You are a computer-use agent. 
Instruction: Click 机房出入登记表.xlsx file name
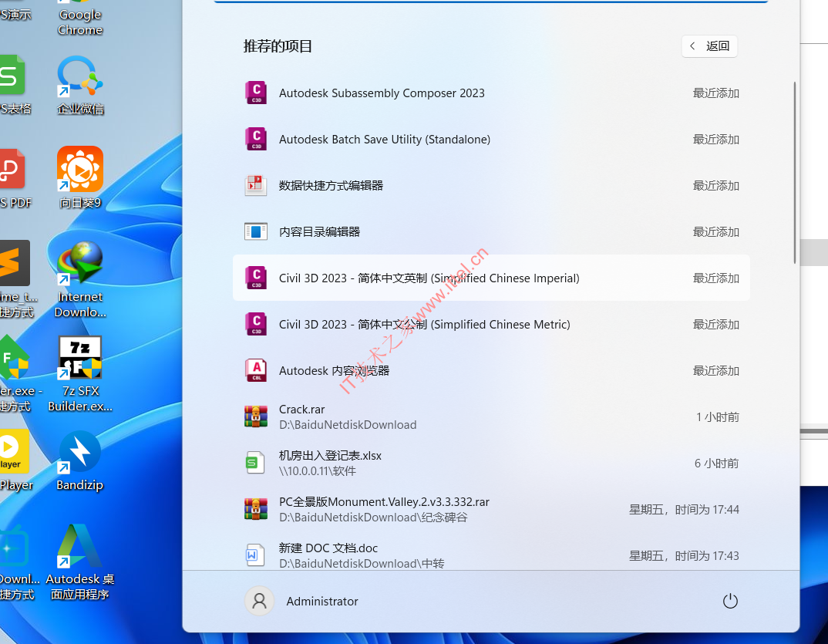pyautogui.click(x=330, y=455)
